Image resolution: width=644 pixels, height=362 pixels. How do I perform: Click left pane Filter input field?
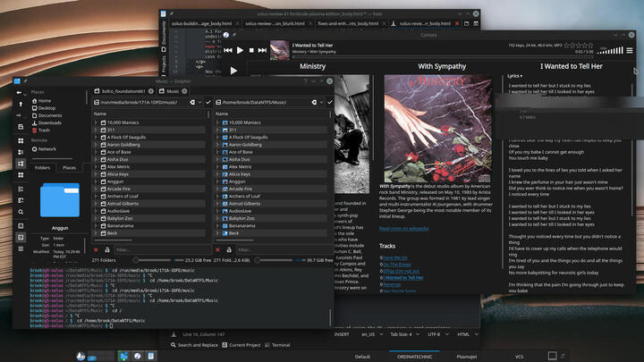[163, 249]
